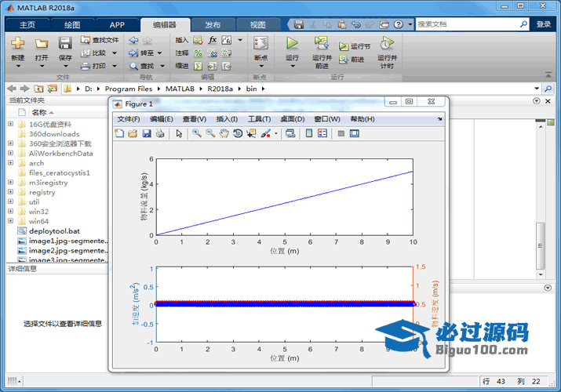Click the Hide Plot Tools icon

341,133
